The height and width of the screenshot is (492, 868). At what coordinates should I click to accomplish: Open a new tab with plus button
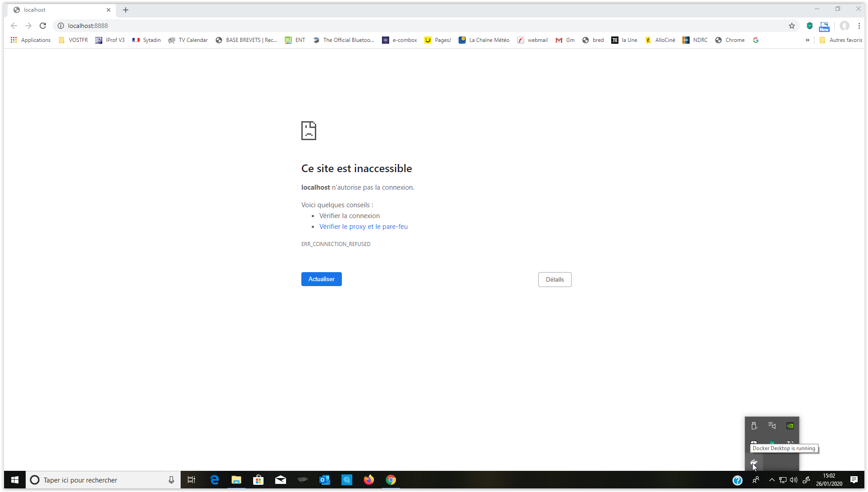click(x=126, y=10)
